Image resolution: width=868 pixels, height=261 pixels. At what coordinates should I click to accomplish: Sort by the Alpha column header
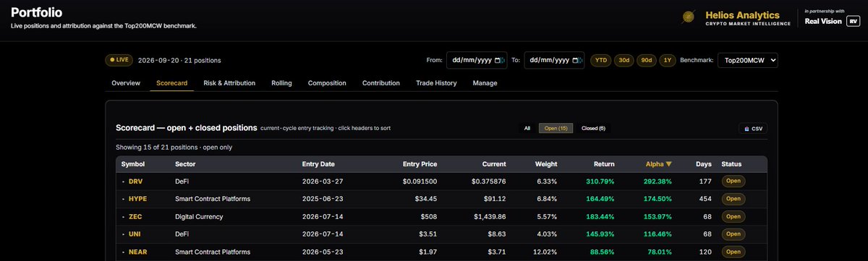[658, 164]
